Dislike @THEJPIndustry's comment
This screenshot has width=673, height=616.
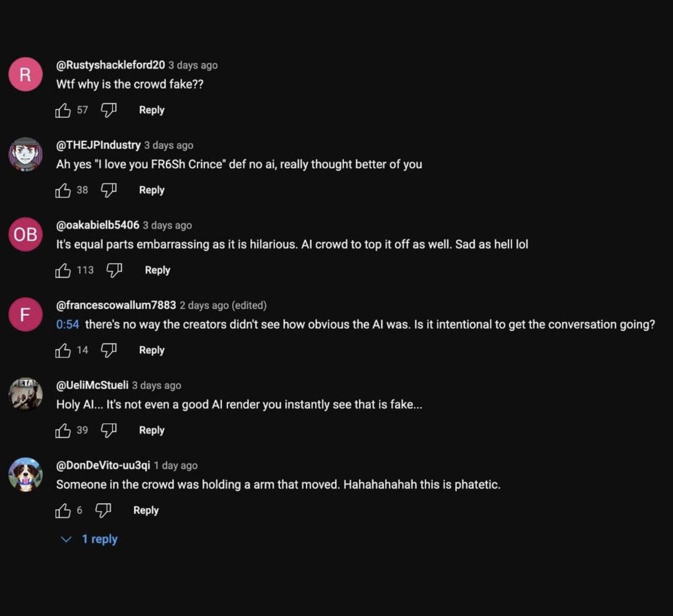[x=108, y=191]
